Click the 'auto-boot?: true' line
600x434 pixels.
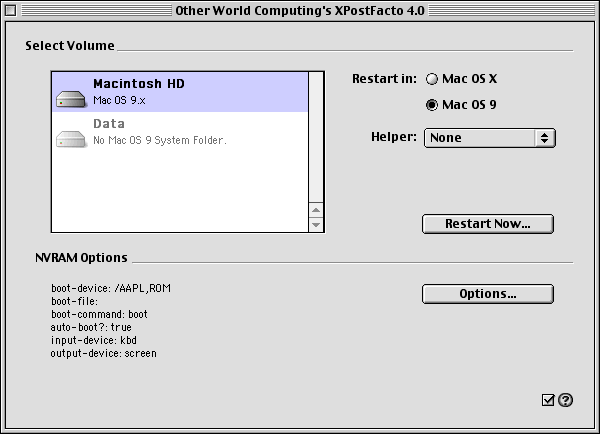click(x=91, y=328)
